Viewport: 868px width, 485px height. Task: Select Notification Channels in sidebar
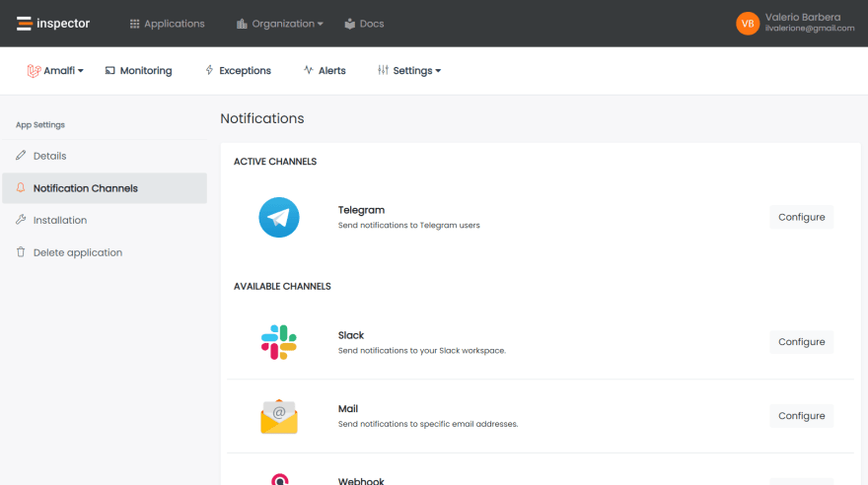(105, 188)
